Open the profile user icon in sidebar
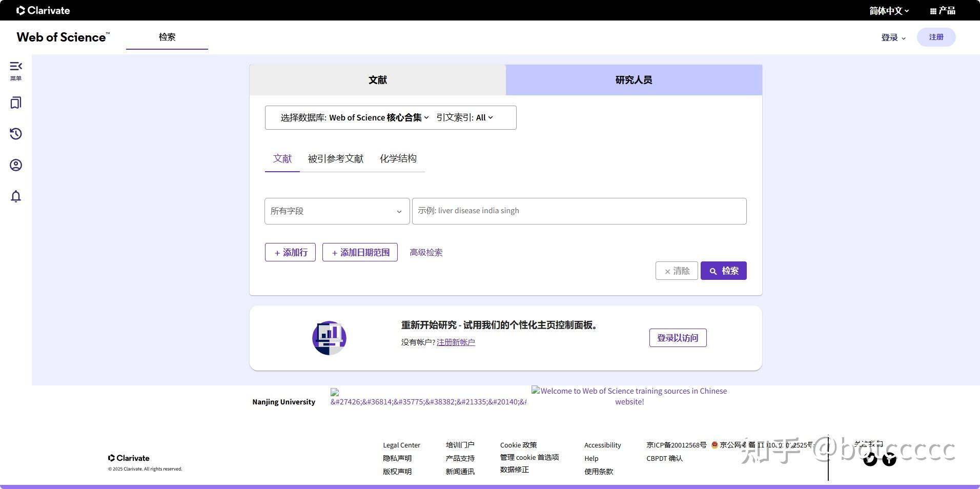 (x=16, y=165)
